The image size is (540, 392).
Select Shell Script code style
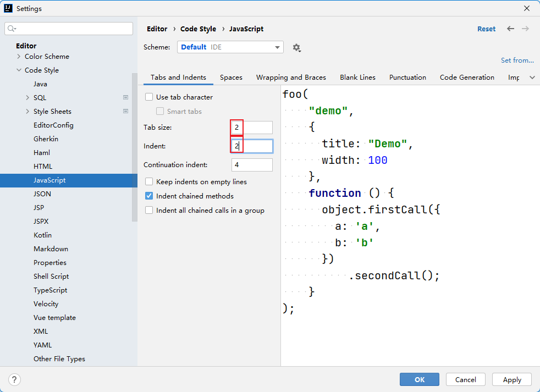[51, 277]
